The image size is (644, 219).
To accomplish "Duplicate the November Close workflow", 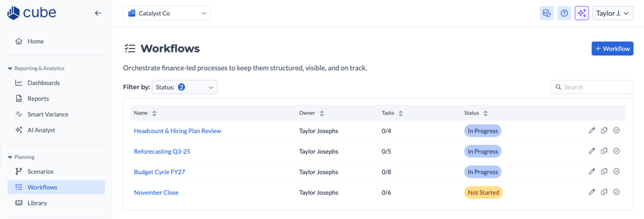I will [x=604, y=192].
